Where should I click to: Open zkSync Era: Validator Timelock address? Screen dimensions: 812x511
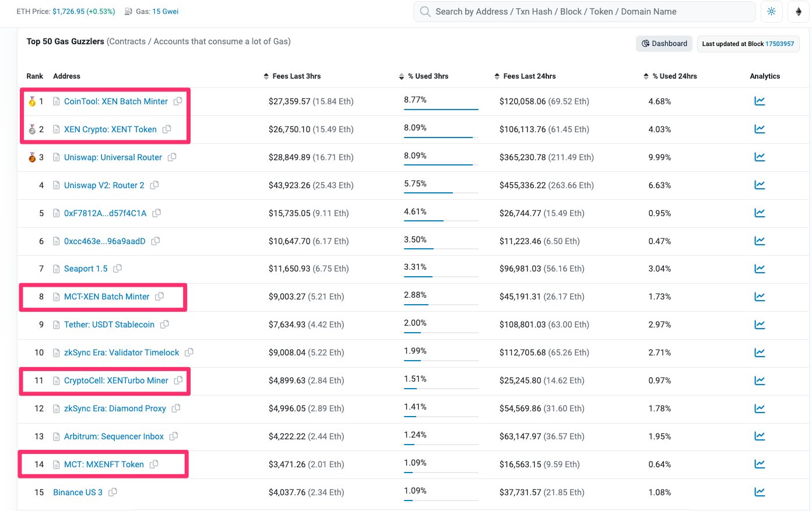122,353
